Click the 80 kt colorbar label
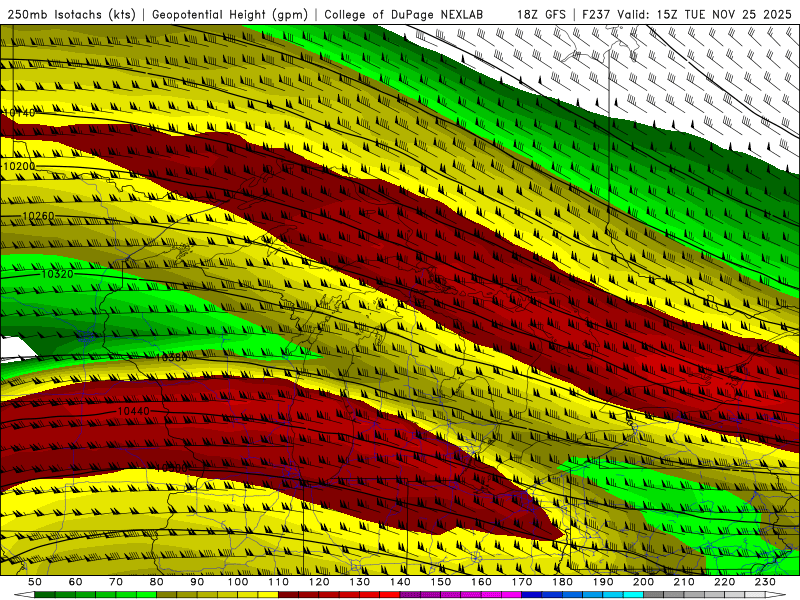Viewport: 800px width, 600px height. 157,582
